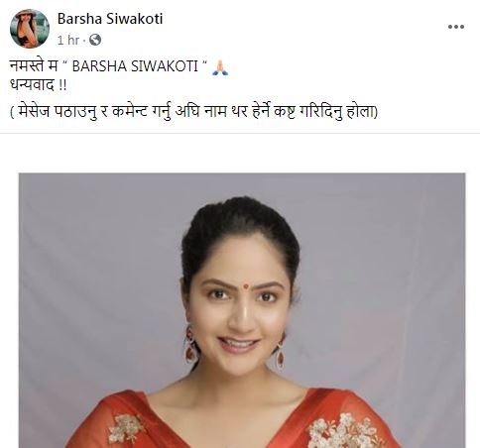Open the three-dot post options menu
480x448 pixels.
coord(456,27)
